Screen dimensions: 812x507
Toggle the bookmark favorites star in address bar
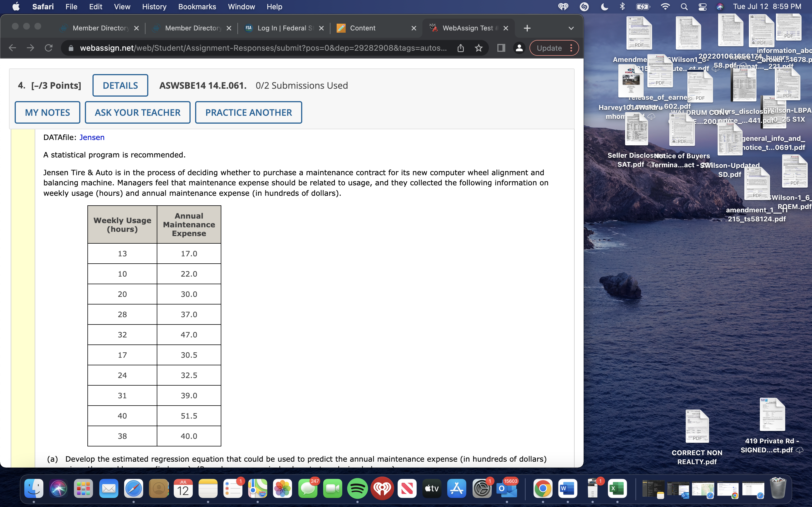point(479,48)
